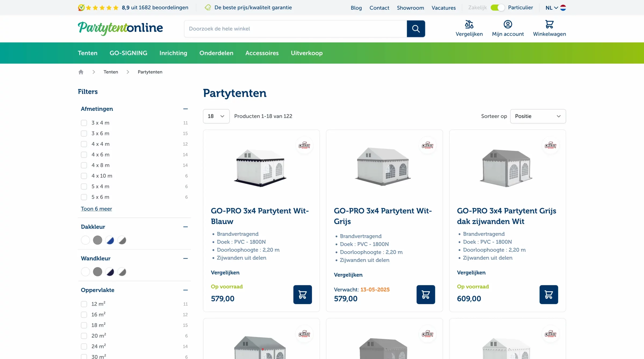Image resolution: width=644 pixels, height=359 pixels.
Task: Click Vergelijken under Wit-Blauw tent
Action: click(x=225, y=273)
